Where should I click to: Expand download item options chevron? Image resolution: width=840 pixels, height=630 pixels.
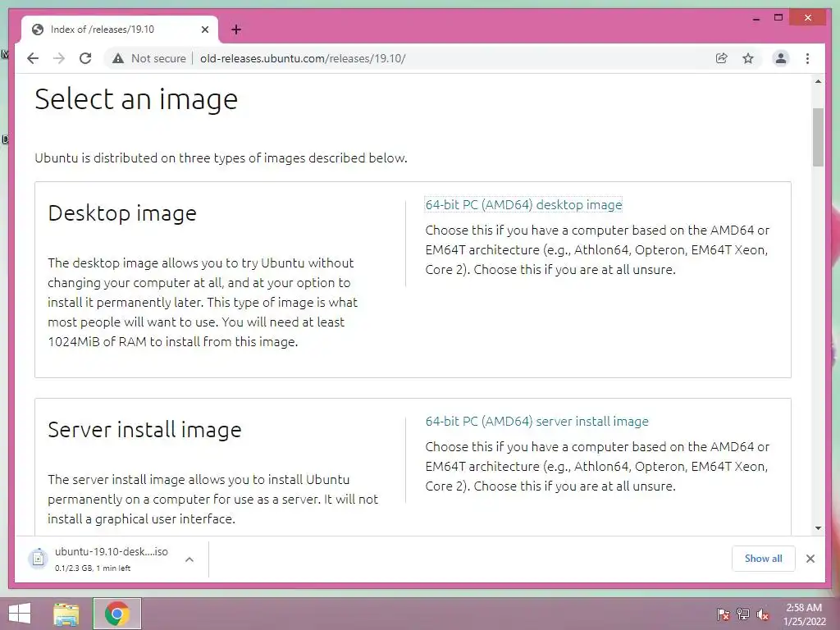tap(189, 559)
